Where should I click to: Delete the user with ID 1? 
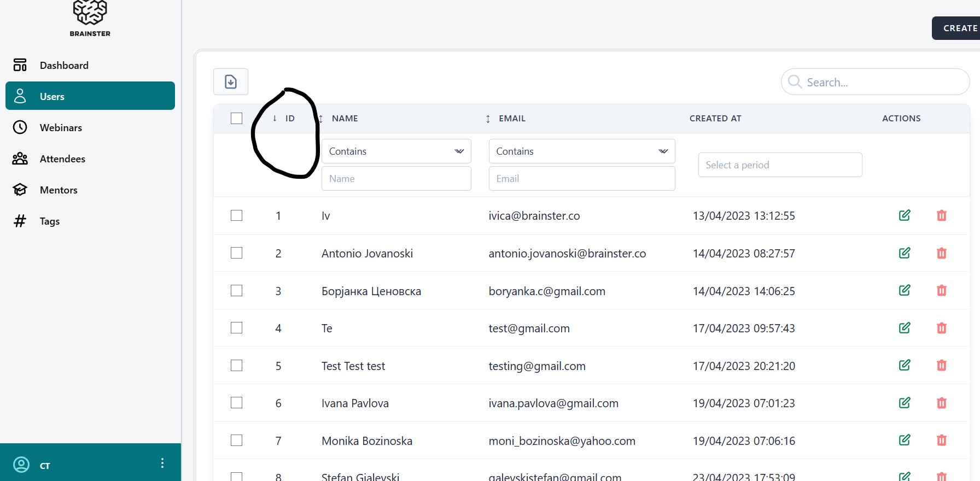pos(941,215)
